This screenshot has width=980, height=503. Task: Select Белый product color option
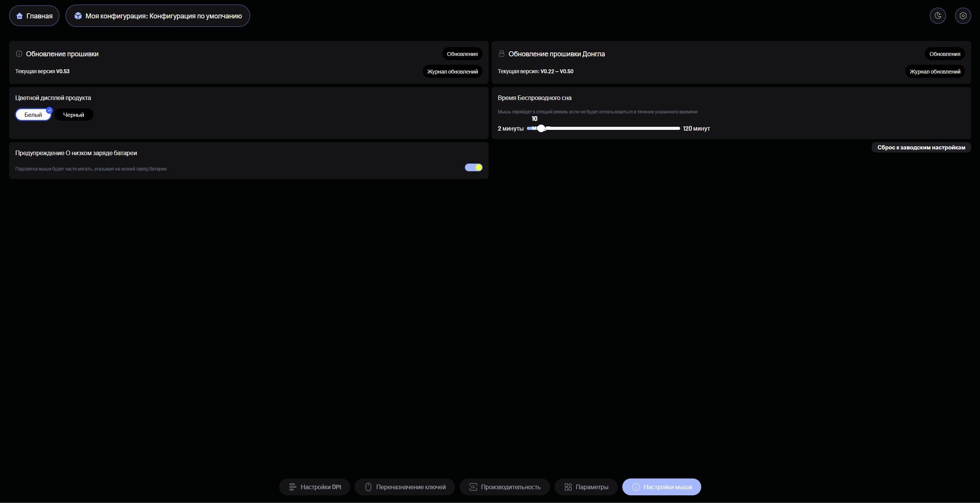(33, 115)
